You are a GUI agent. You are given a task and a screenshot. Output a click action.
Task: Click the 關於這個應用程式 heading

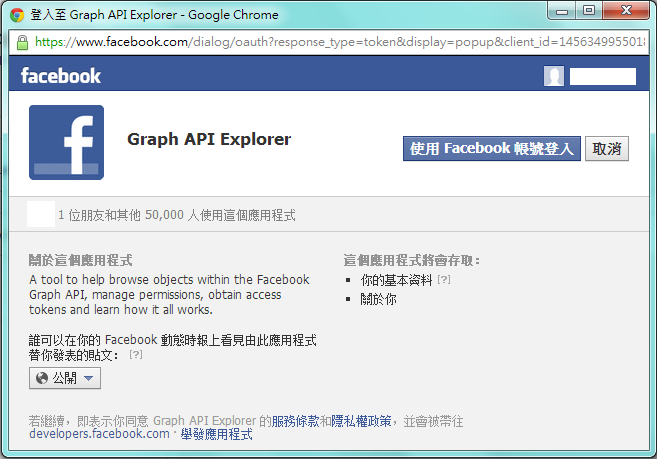coord(80,260)
